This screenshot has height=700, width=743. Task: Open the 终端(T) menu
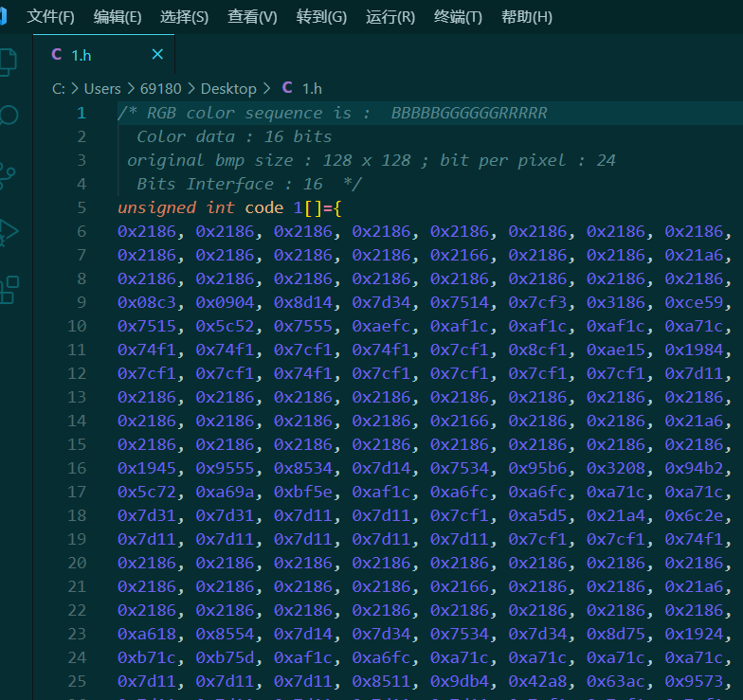pyautogui.click(x=458, y=17)
